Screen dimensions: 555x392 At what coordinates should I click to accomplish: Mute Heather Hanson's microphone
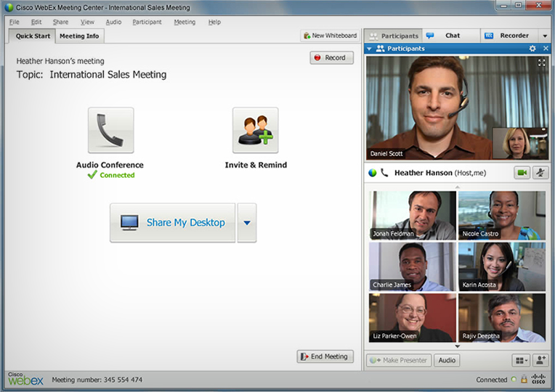pos(540,173)
